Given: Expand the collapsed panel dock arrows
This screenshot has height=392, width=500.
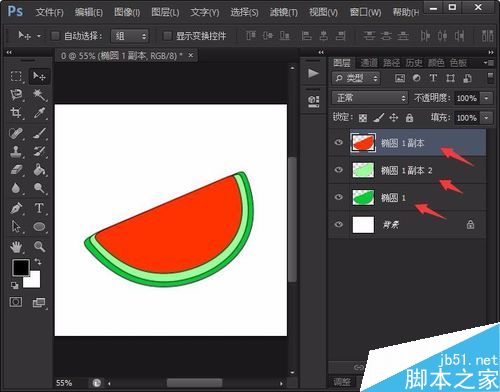Looking at the screenshot, I should 321,52.
